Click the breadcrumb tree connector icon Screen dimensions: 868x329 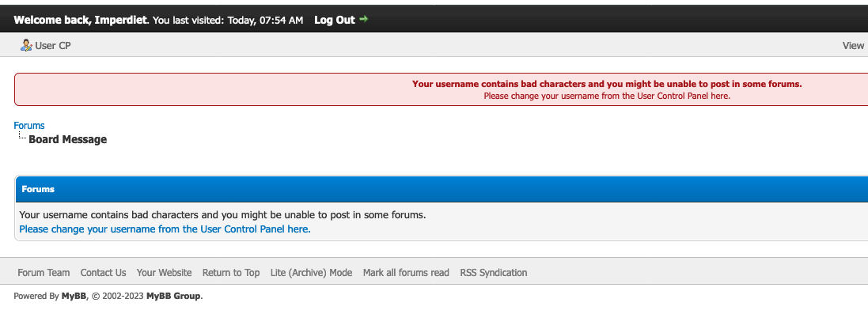(x=22, y=135)
